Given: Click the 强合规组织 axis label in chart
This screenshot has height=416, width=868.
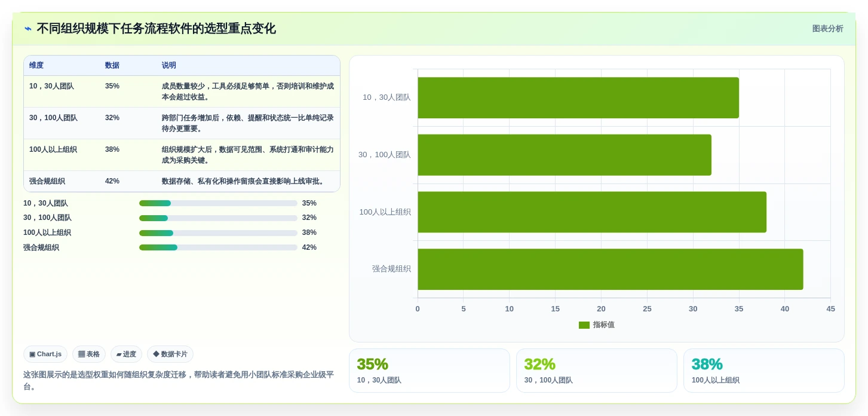Looking at the screenshot, I should click(391, 269).
